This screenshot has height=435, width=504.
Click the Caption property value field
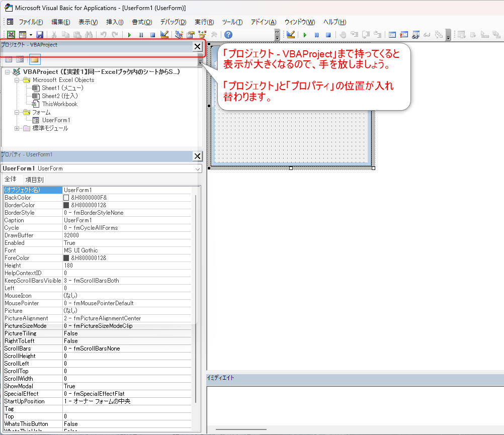tap(127, 220)
